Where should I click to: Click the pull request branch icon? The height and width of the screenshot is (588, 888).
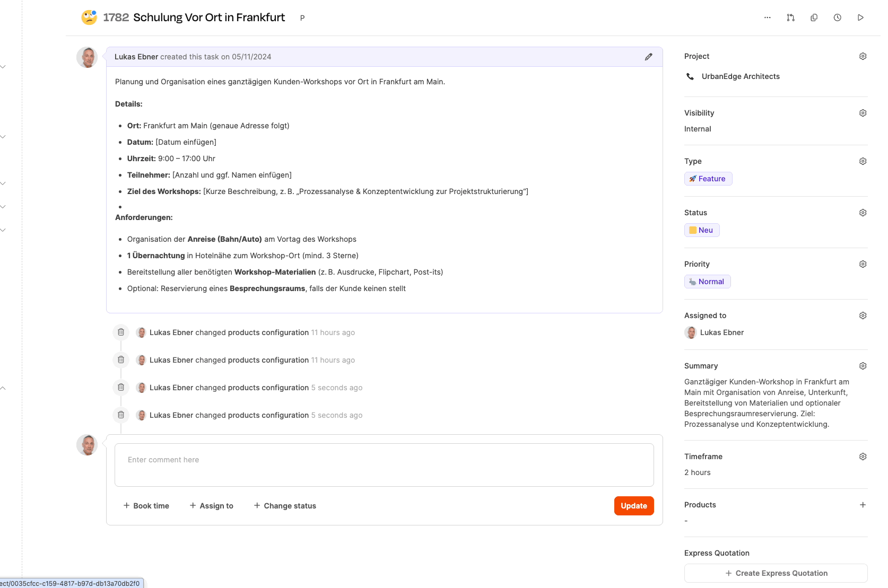pyautogui.click(x=790, y=17)
